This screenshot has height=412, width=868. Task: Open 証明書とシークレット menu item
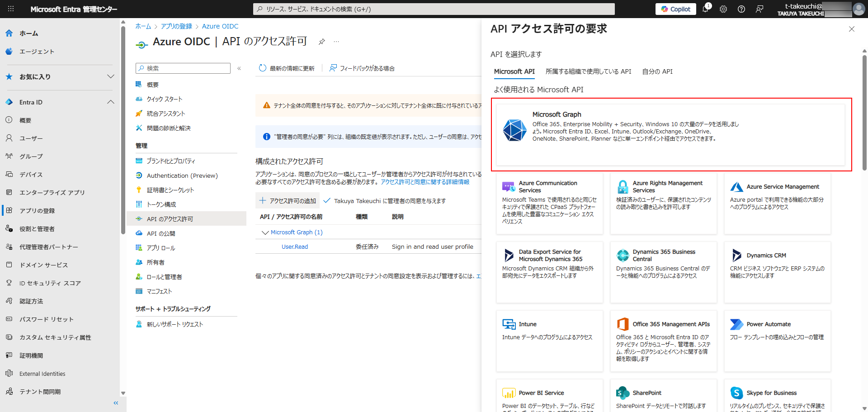click(x=170, y=190)
